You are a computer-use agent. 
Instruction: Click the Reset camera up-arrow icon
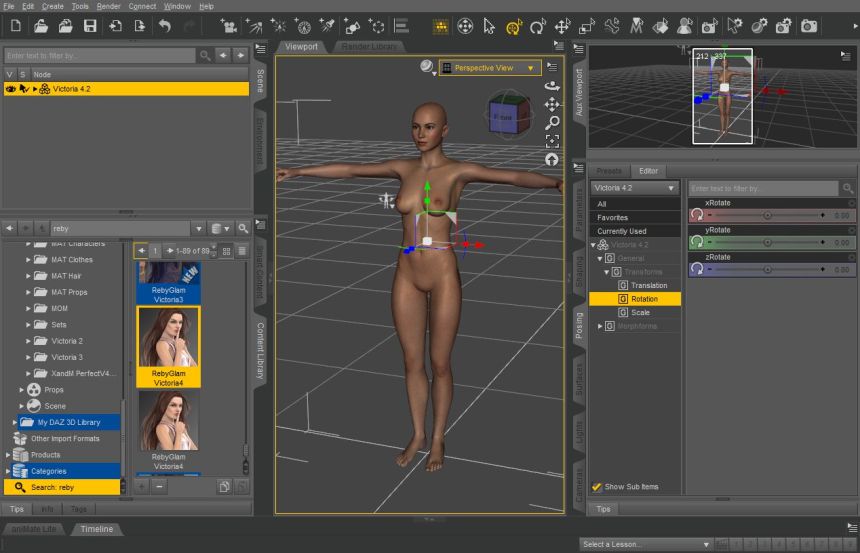click(552, 160)
